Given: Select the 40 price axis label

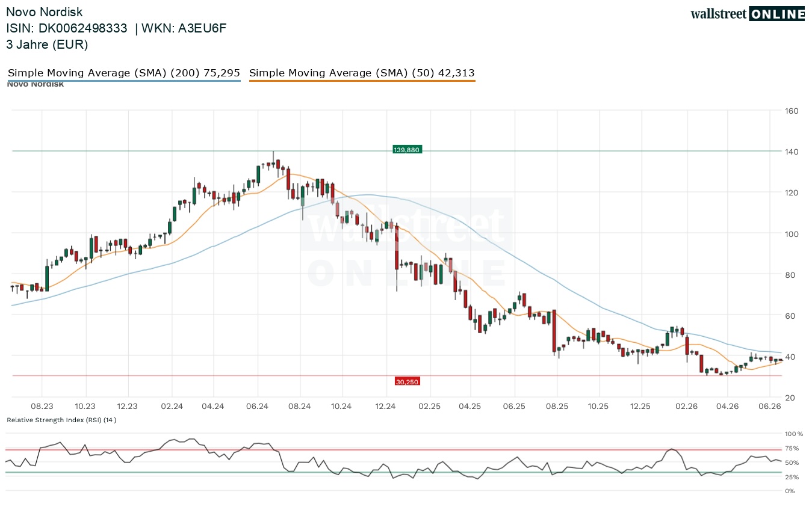Looking at the screenshot, I should pos(789,357).
